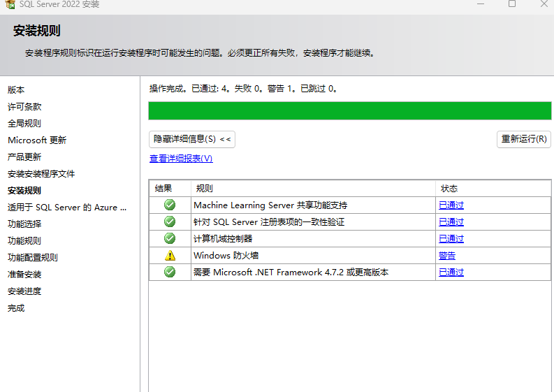Click green check icon for 注册表项的一致性验证 rule
Image resolution: width=554 pixels, height=392 pixels.
coord(170,222)
